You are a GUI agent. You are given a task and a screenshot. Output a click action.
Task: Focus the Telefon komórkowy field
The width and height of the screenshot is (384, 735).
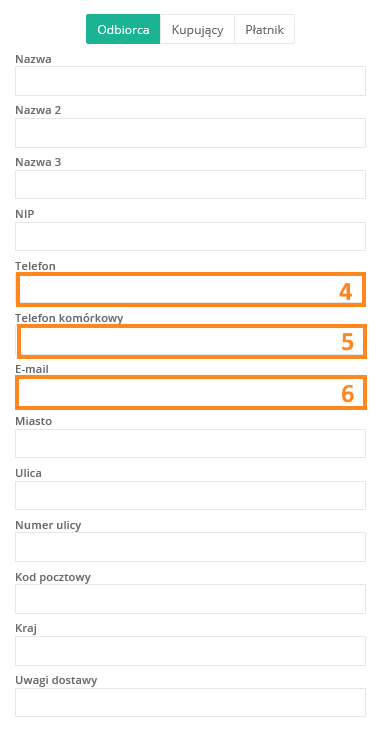(x=192, y=342)
